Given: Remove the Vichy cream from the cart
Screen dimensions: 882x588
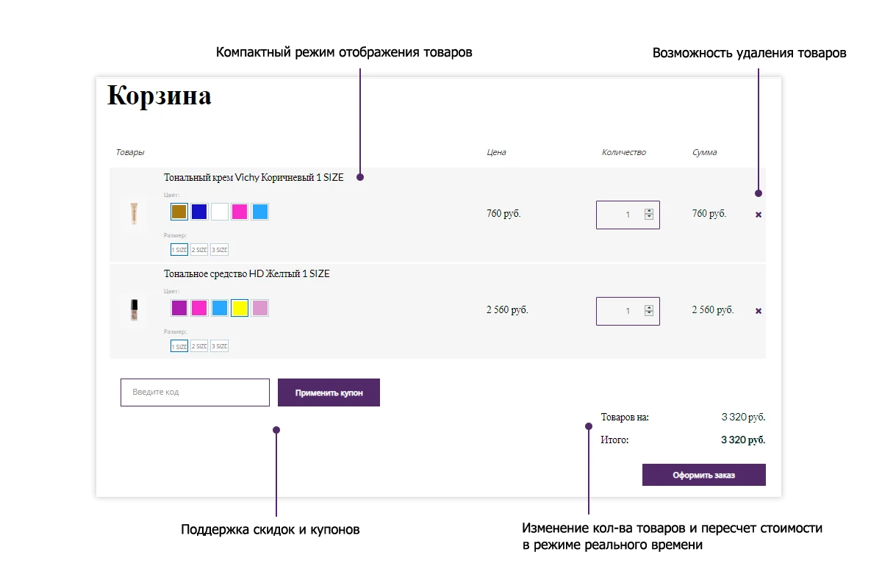Looking at the screenshot, I should (x=759, y=215).
